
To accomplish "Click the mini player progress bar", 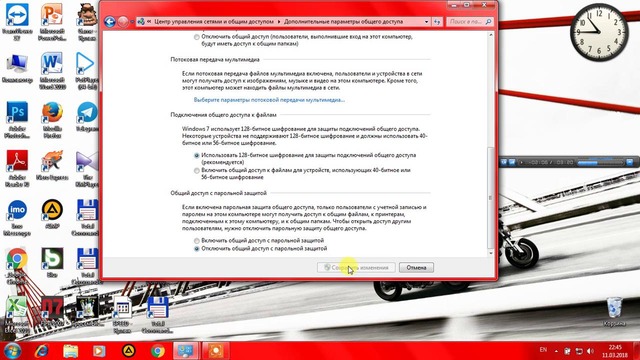I will tap(600, 162).
